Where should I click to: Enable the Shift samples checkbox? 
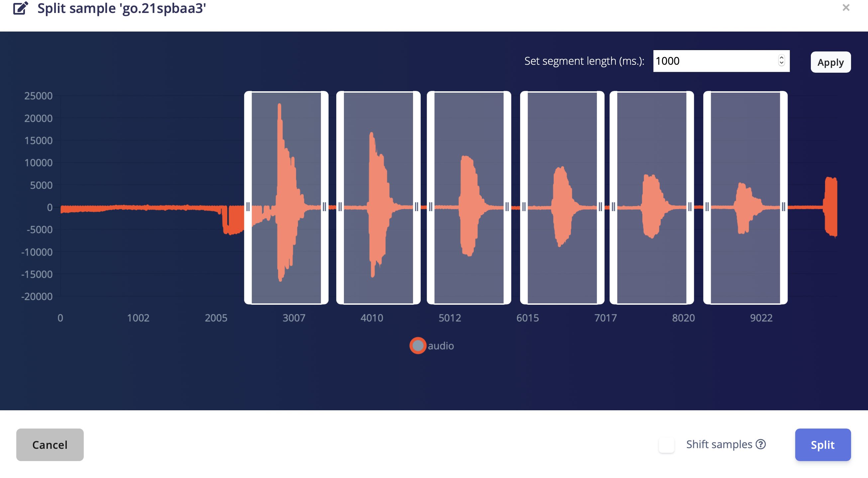click(667, 445)
